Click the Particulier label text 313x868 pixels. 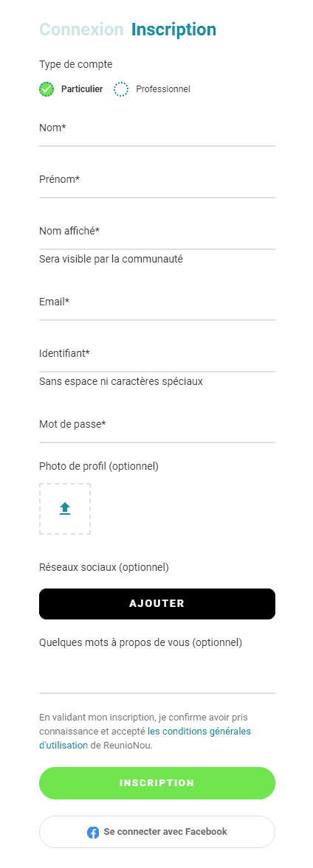(x=82, y=89)
